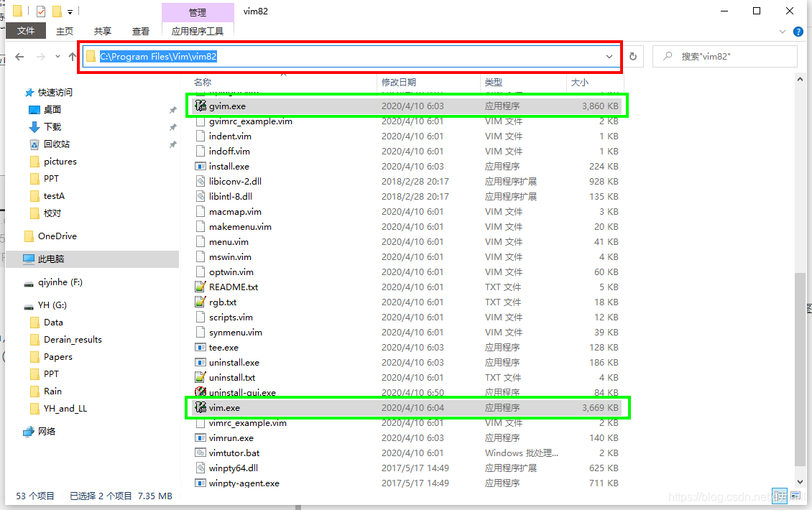Open the testA folder in quick access
Viewport: 812px width, 510px height.
[x=54, y=195]
